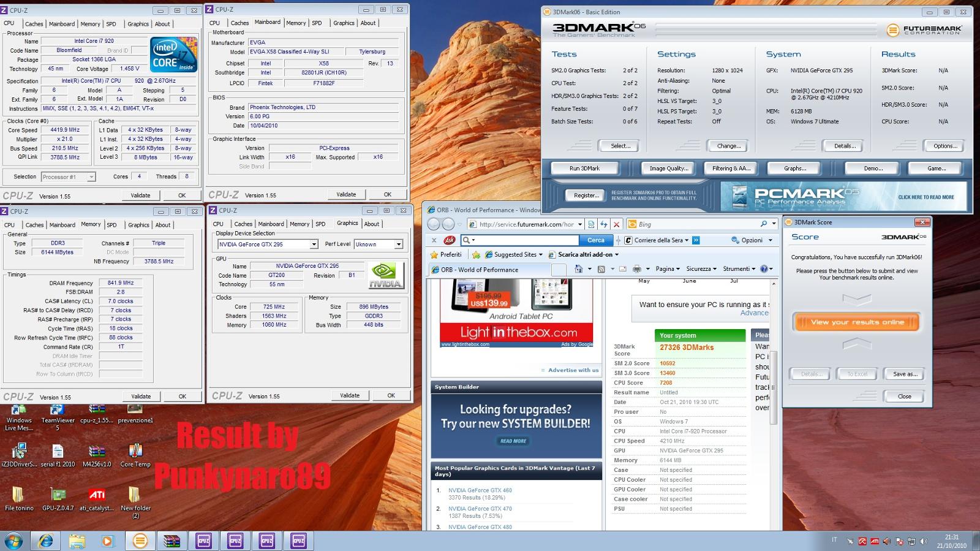Open the Bing search provider dropdown arrow
Image resolution: width=980 pixels, height=551 pixels.
tap(774, 224)
